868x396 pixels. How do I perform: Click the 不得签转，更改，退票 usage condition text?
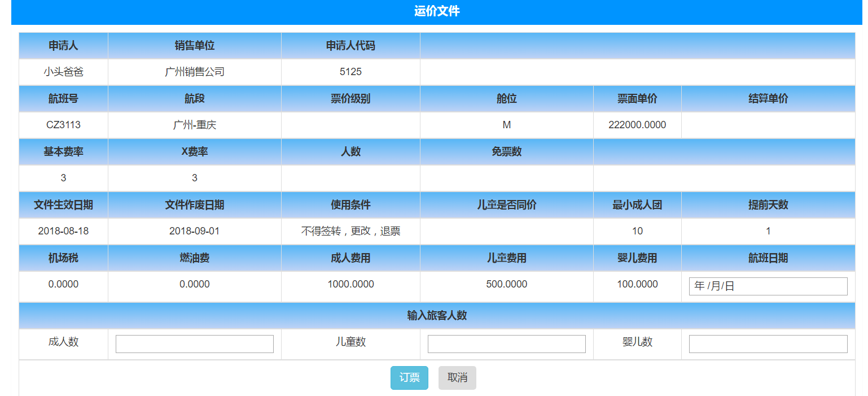pos(350,231)
